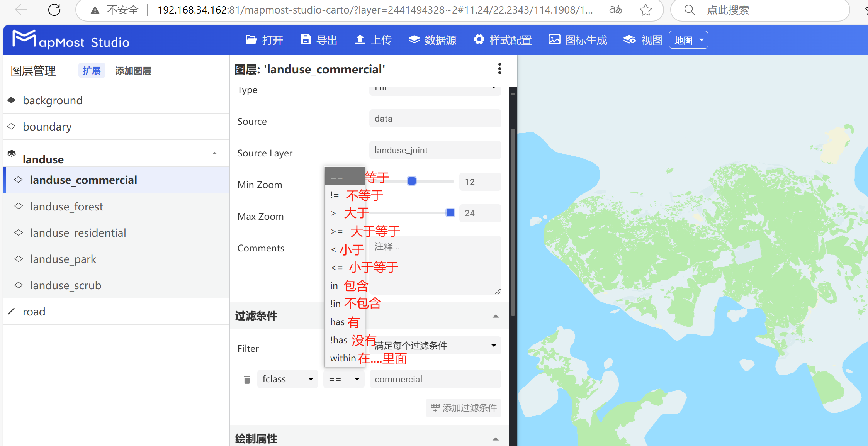Click the 导出 export icon
868x446 pixels.
[x=318, y=40]
